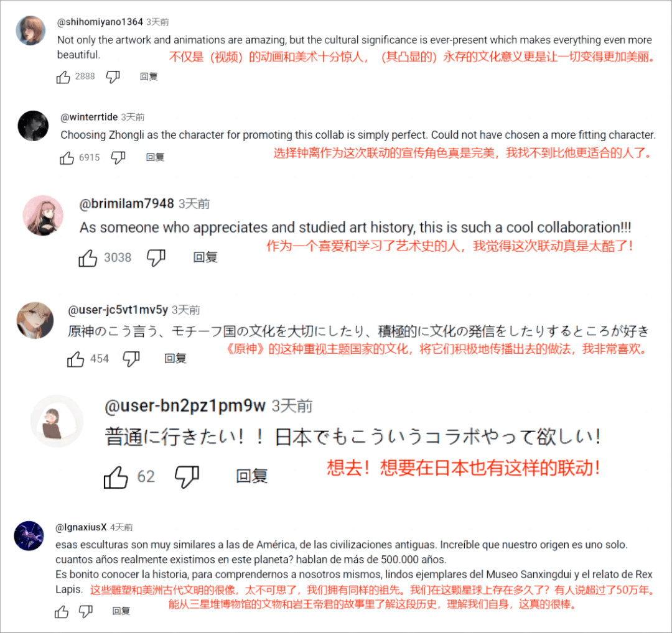Dislike the @user-bn2pz1pm9w comment
Viewport: 672px width, 633px height.
[x=187, y=477]
